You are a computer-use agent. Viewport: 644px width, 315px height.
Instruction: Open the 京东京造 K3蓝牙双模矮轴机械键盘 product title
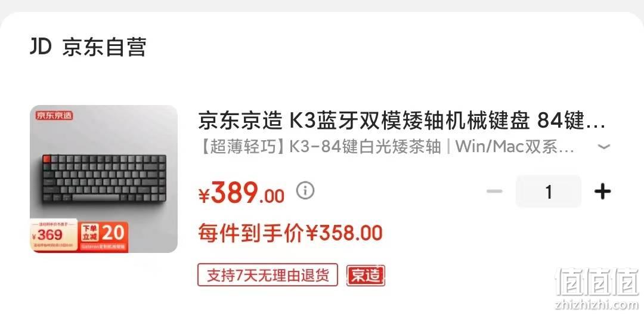(x=402, y=121)
